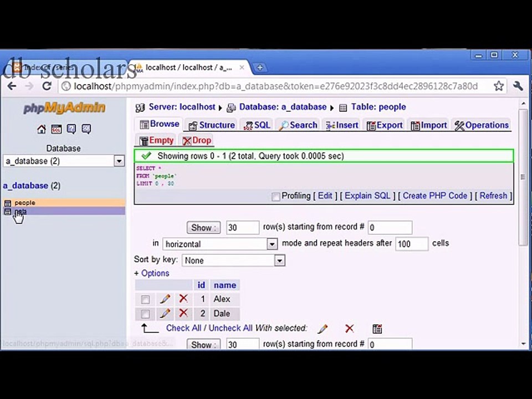Open the Chrome wrench menu
The width and height of the screenshot is (532, 399).
[518, 86]
